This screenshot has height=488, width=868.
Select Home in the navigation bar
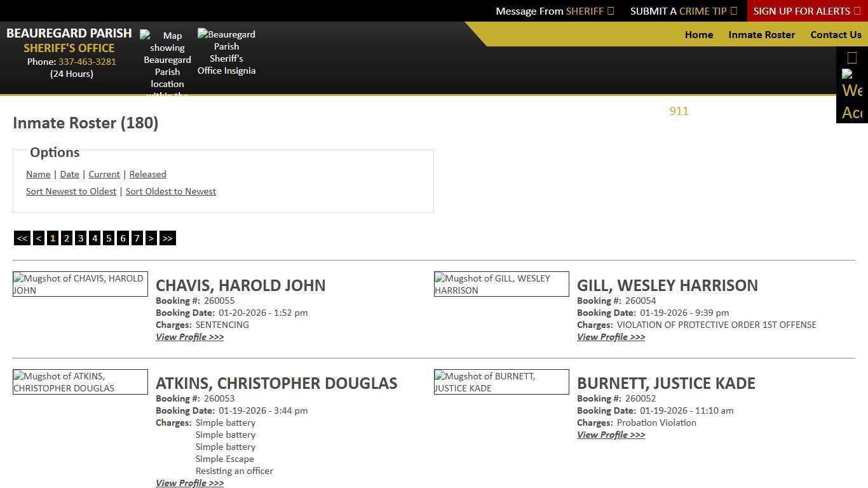click(x=699, y=35)
